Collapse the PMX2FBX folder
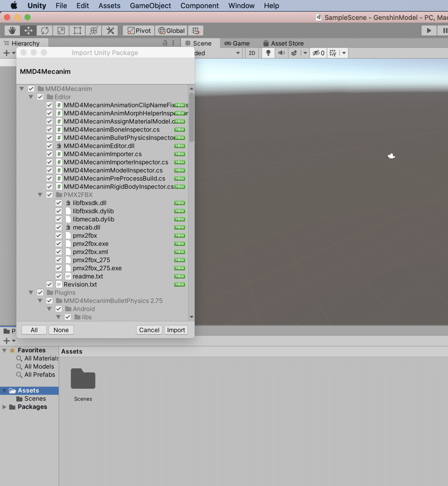The width and height of the screenshot is (448, 486). 40,195
